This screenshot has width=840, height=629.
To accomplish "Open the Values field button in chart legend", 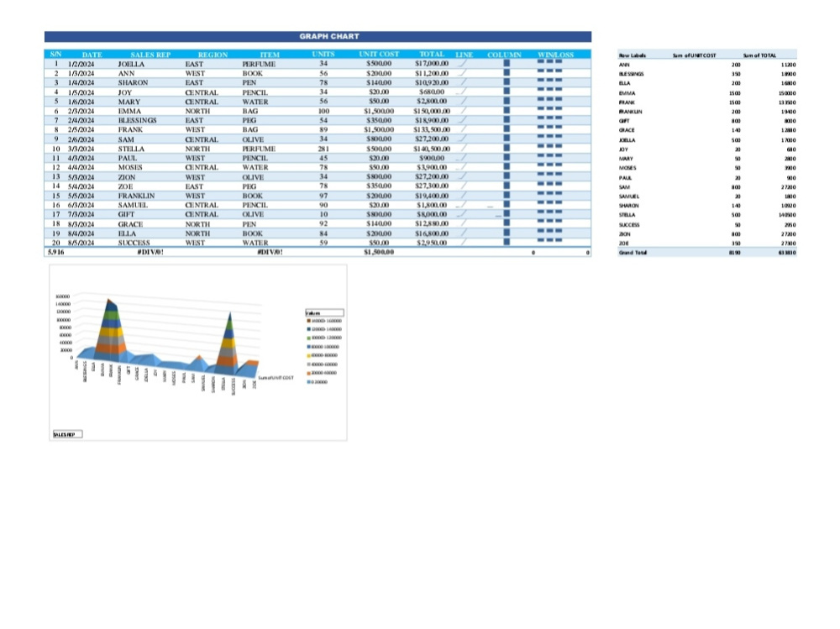I will click(324, 312).
